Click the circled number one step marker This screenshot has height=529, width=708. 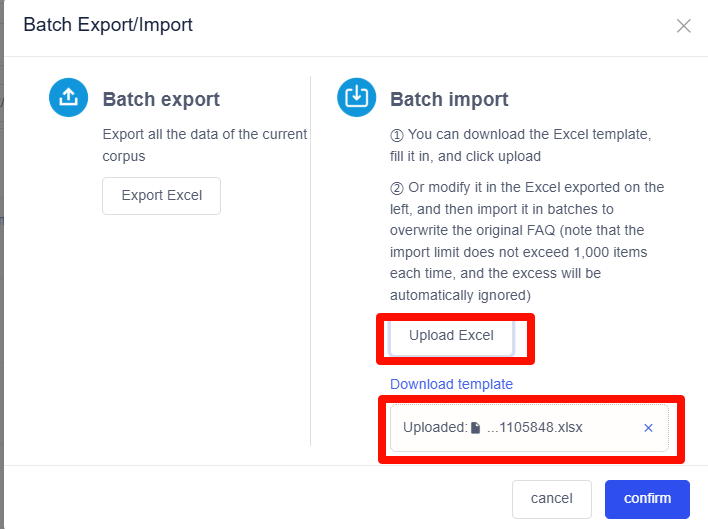pos(396,134)
